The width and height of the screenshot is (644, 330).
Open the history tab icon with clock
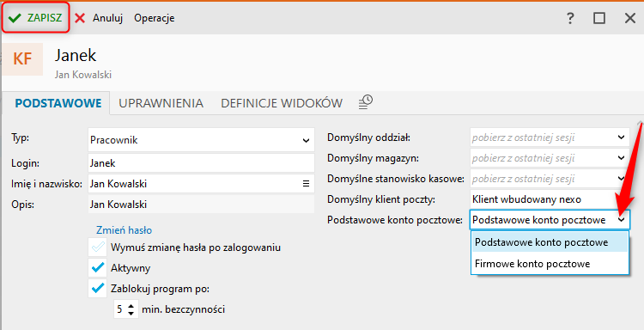(365, 102)
